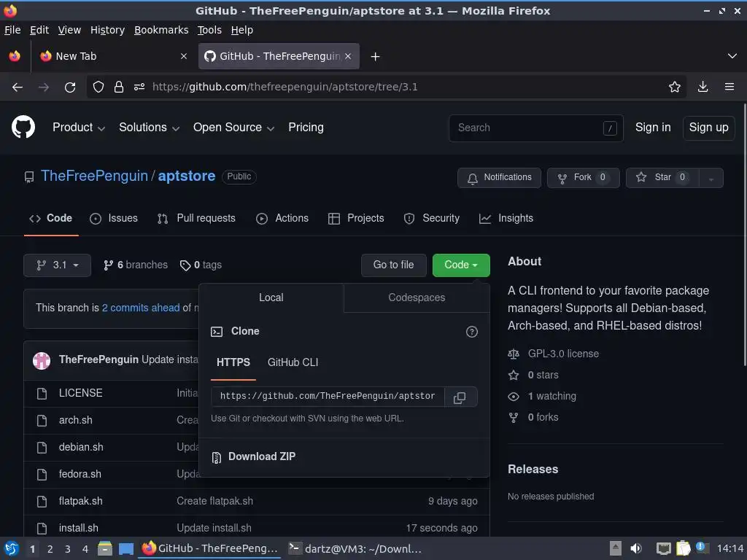Close the GitHub tab with its X
747x560 pixels.
348,56
